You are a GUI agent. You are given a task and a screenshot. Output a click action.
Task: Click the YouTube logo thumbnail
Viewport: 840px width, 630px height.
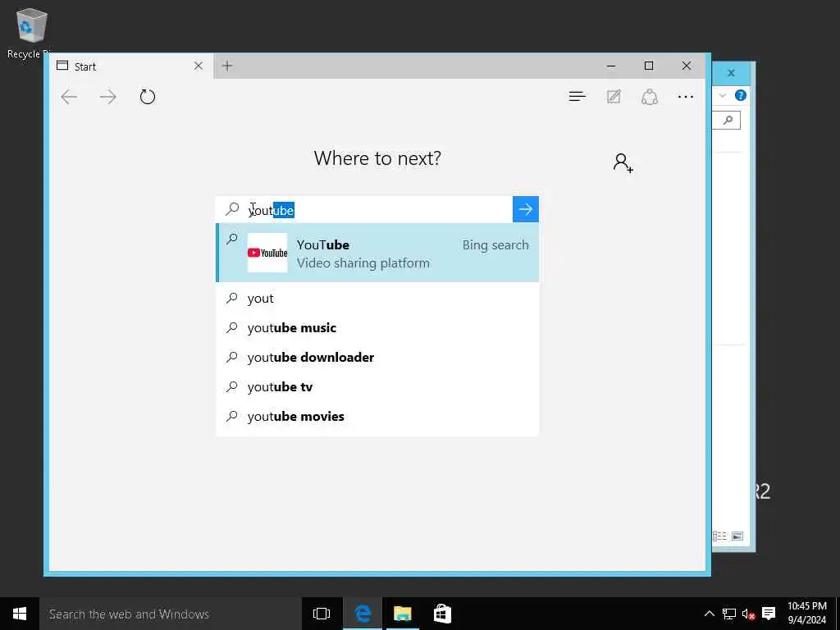pos(267,253)
